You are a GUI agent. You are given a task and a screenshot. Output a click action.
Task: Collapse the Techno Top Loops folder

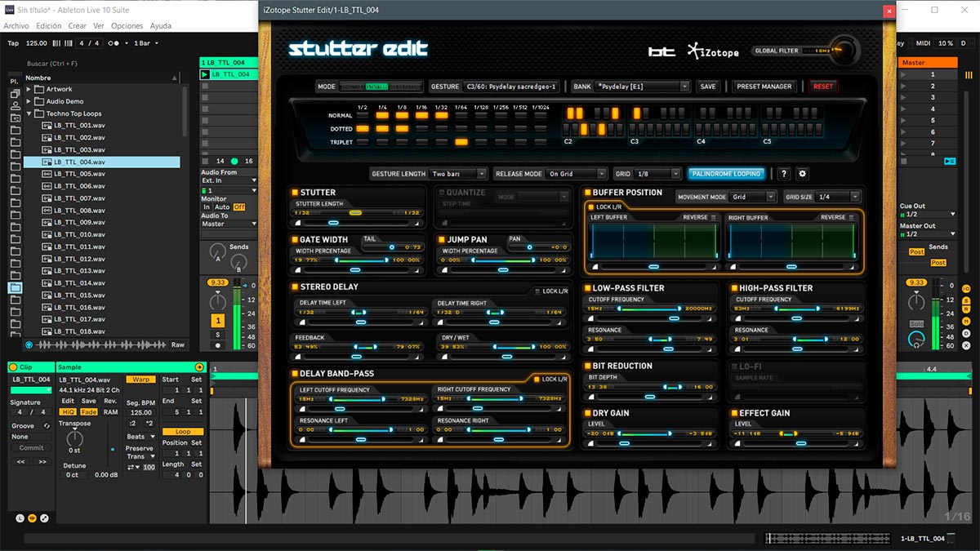pos(29,113)
